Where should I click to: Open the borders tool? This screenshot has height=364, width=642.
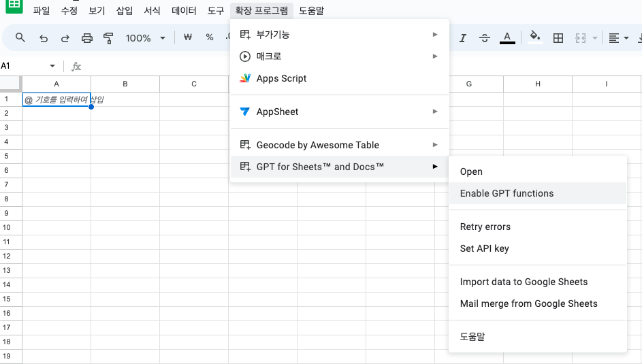(x=558, y=38)
